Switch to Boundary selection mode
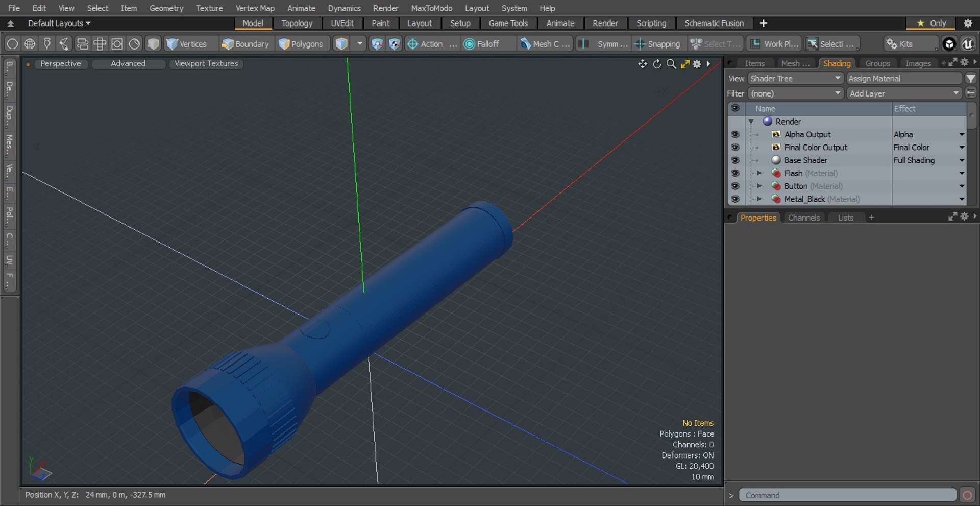Screen dimensions: 980x506 245,44
